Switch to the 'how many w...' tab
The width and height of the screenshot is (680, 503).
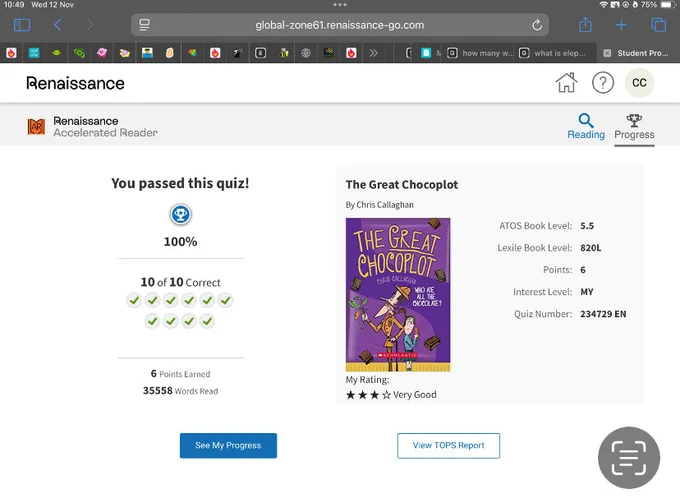pyautogui.click(x=480, y=53)
